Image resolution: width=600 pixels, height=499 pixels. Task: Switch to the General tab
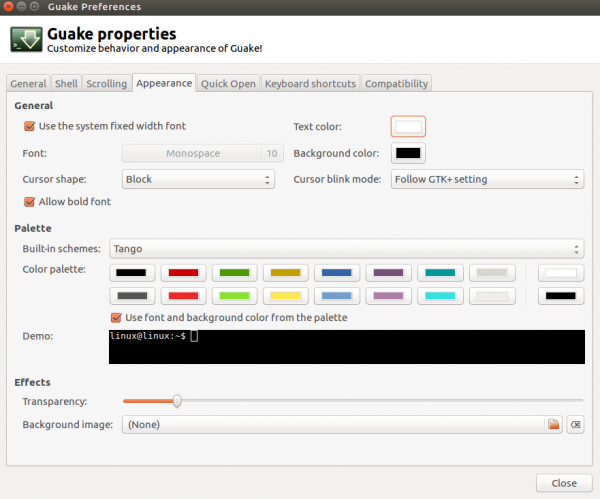pyautogui.click(x=28, y=83)
